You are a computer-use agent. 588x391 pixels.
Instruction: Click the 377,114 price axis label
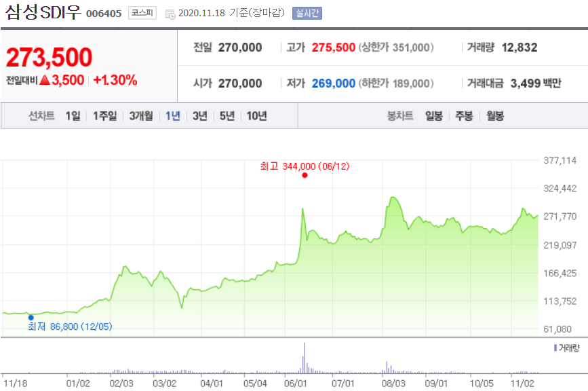[560, 161]
